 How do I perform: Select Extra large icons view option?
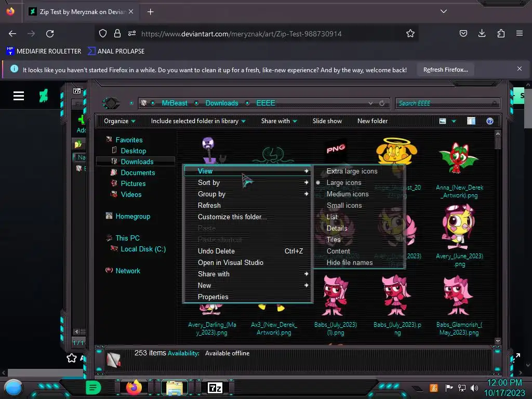click(x=360, y=171)
